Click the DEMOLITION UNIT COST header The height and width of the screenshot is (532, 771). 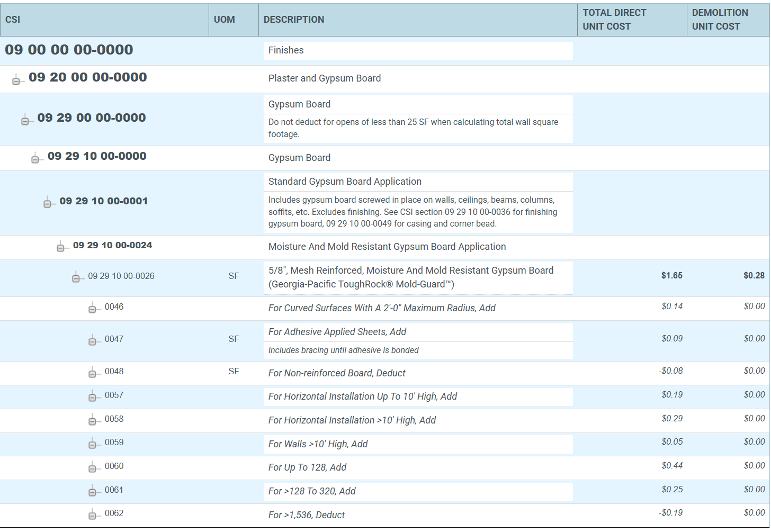pos(728,20)
